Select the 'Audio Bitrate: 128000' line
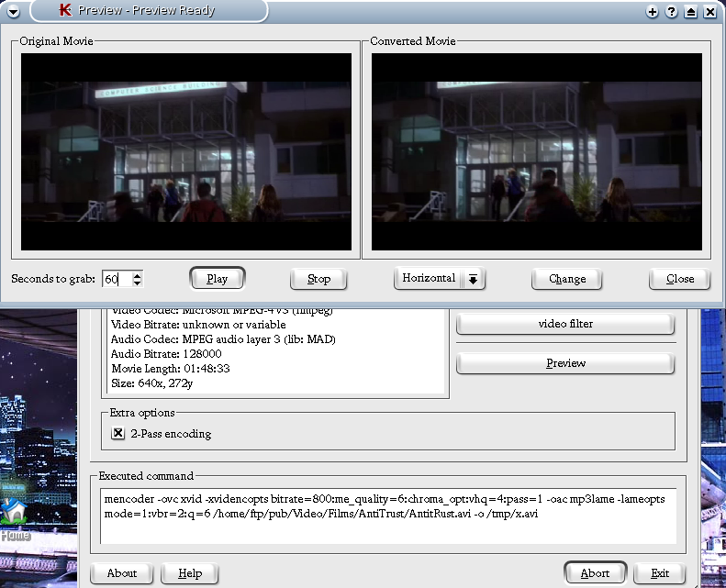Image resolution: width=726 pixels, height=588 pixels. pos(166,354)
